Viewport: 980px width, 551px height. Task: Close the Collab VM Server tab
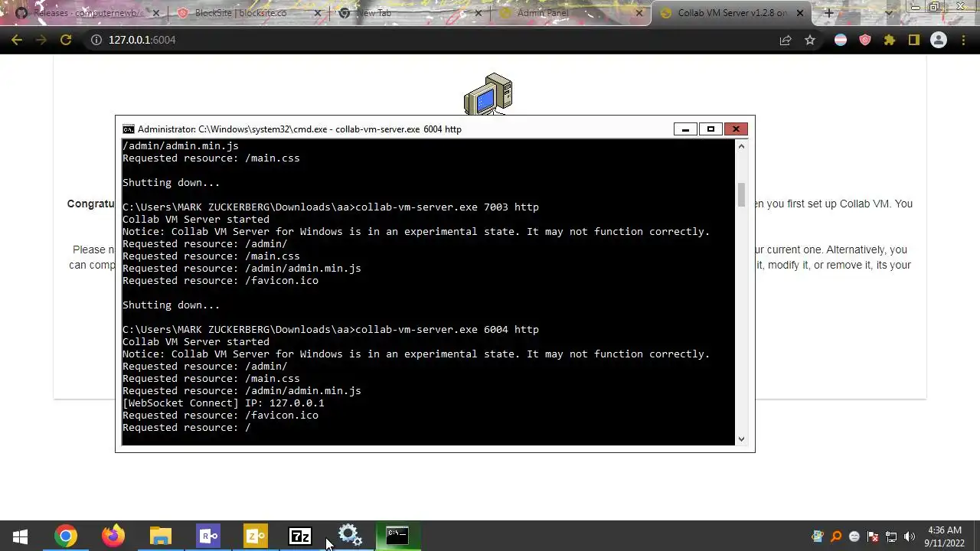pos(800,13)
